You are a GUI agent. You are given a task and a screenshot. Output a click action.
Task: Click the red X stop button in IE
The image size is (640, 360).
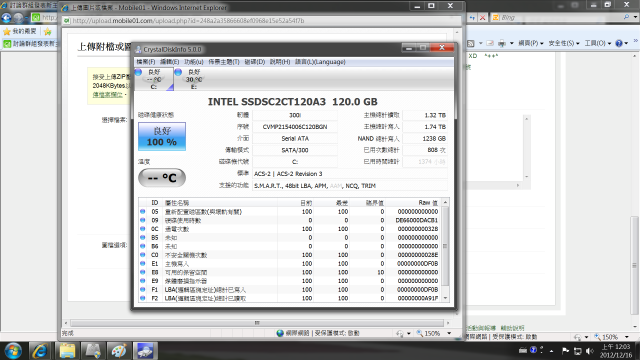482,18
